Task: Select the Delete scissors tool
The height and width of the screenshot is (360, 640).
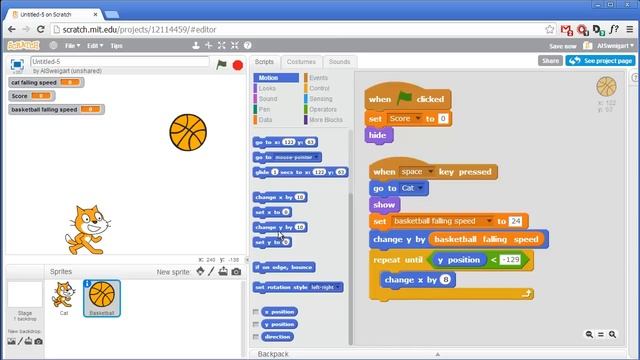Action: pyautogui.click(x=209, y=45)
